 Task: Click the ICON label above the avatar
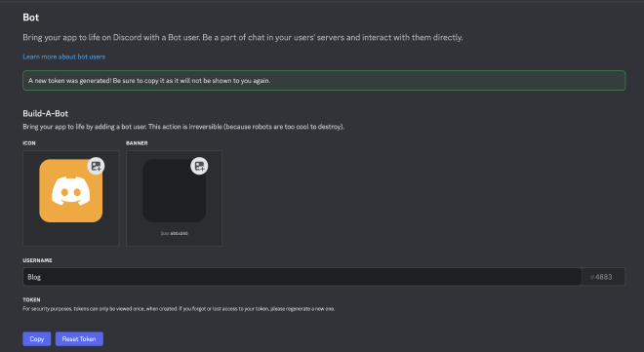pyautogui.click(x=29, y=143)
